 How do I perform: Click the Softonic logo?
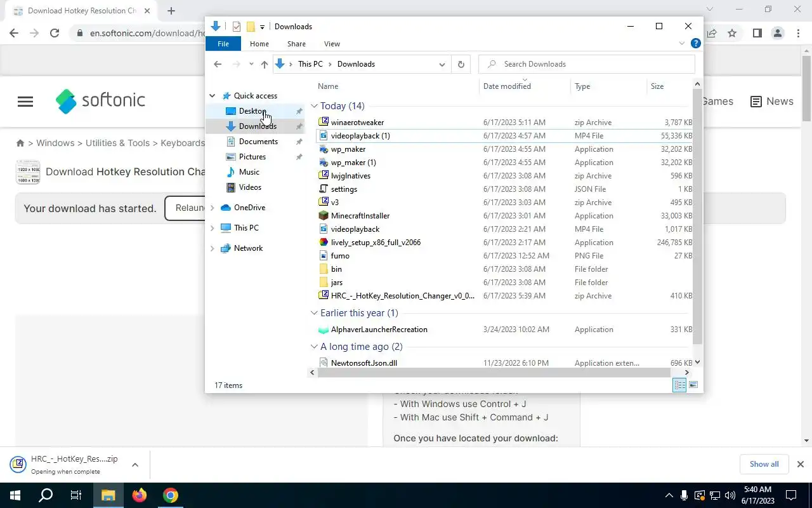point(100,100)
